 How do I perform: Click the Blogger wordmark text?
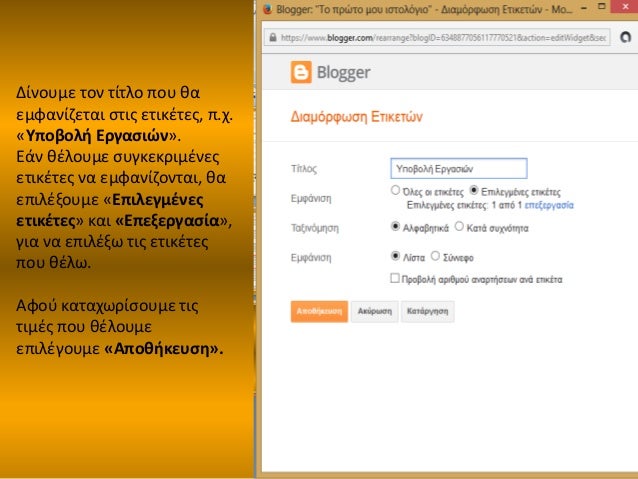pyautogui.click(x=343, y=72)
